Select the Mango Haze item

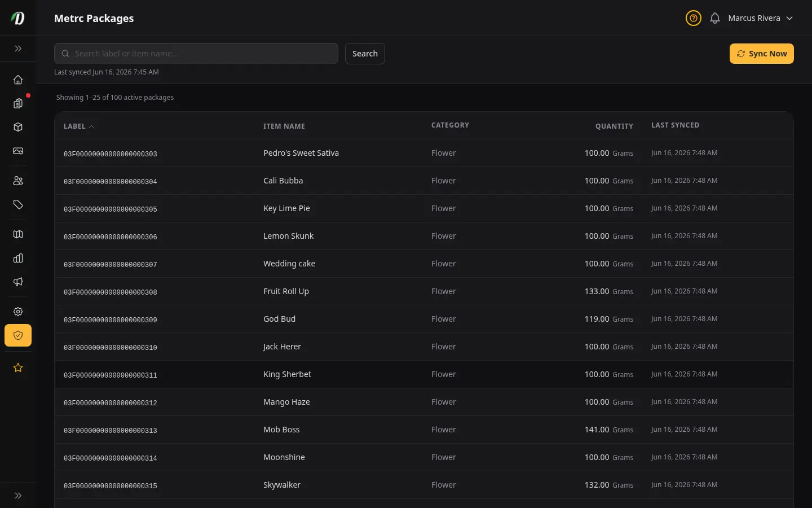(x=286, y=402)
